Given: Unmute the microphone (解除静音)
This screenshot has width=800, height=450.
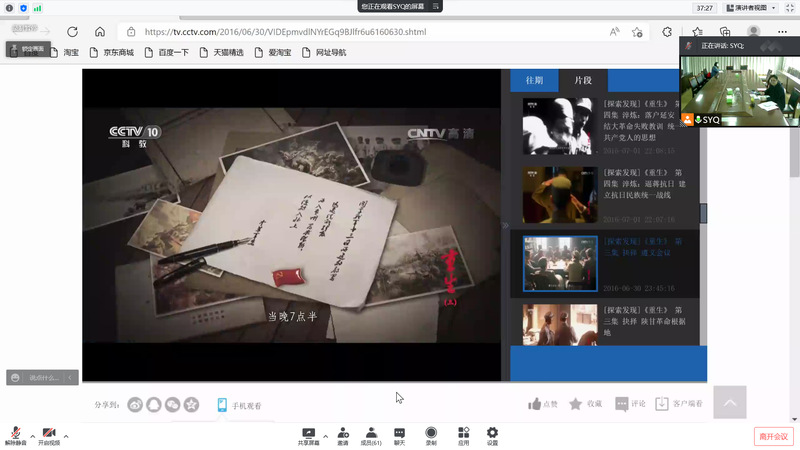Looking at the screenshot, I should tap(16, 433).
